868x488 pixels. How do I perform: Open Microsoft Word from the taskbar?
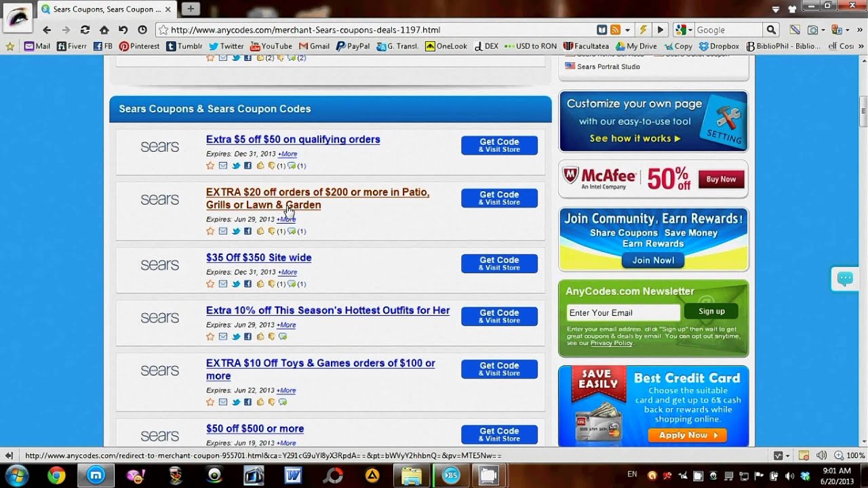coord(293,475)
